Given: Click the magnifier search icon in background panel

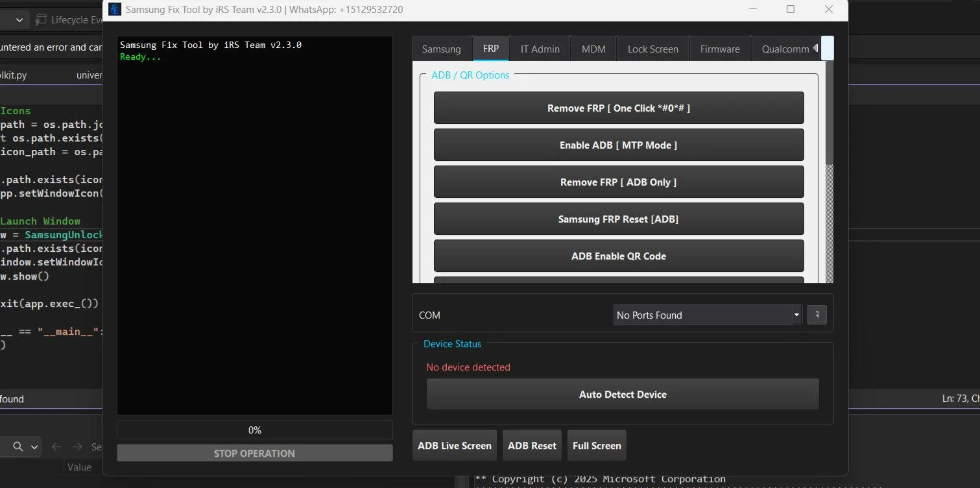Looking at the screenshot, I should pos(18,446).
